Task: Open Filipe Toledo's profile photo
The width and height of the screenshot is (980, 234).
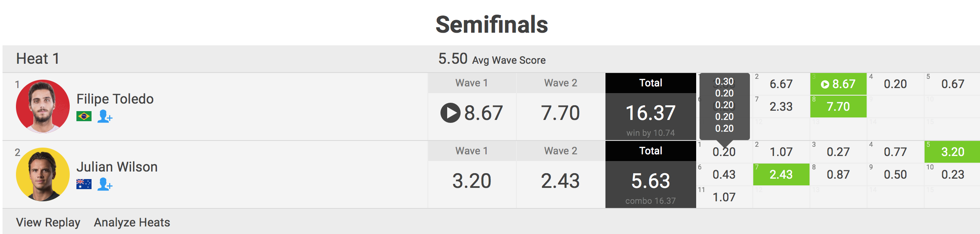Action: 43,107
